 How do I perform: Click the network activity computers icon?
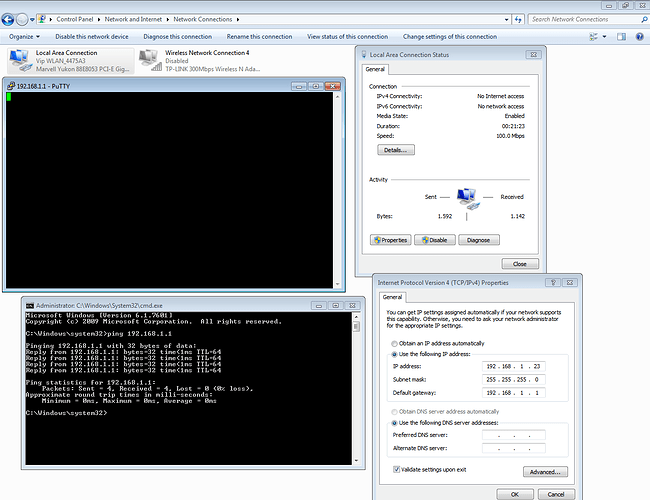(468, 198)
